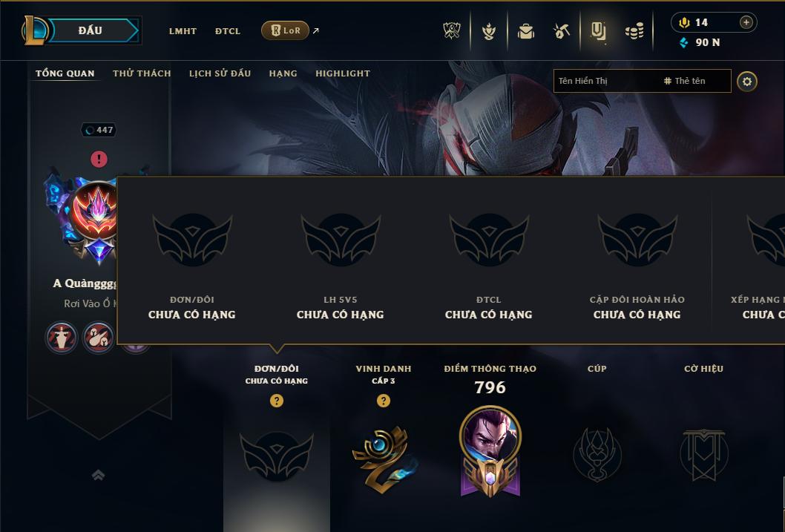Open the hammer crafting icon
The width and height of the screenshot is (785, 532).
point(562,31)
